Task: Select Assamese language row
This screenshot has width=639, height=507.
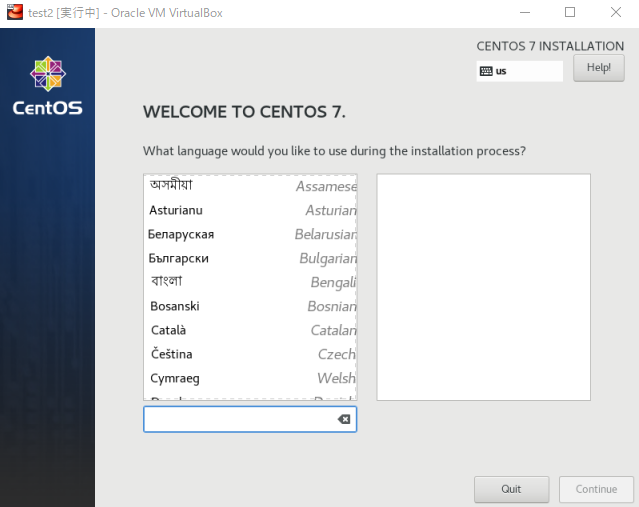Action: (250, 186)
